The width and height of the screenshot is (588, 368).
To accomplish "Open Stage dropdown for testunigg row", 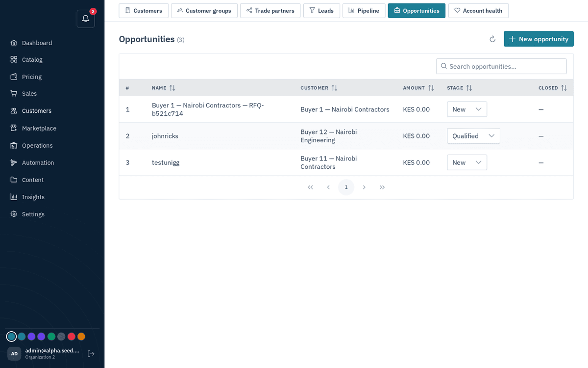I will (467, 162).
